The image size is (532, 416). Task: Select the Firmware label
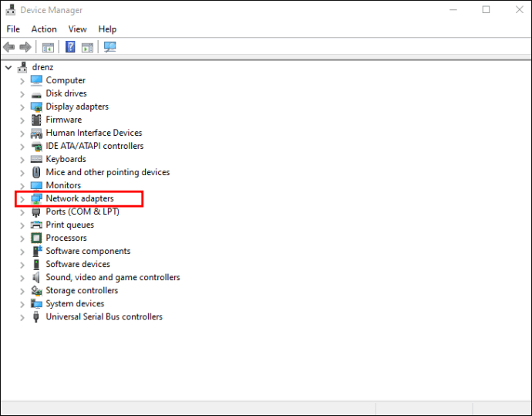click(64, 120)
